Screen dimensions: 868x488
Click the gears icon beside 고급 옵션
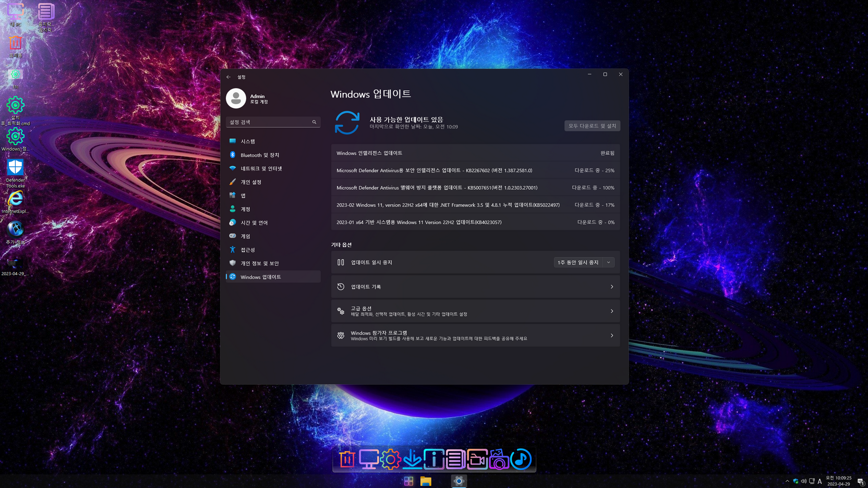coord(341,311)
